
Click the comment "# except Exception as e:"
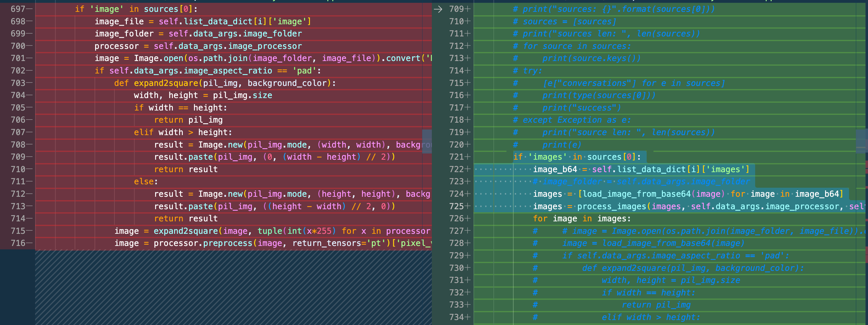click(572, 120)
